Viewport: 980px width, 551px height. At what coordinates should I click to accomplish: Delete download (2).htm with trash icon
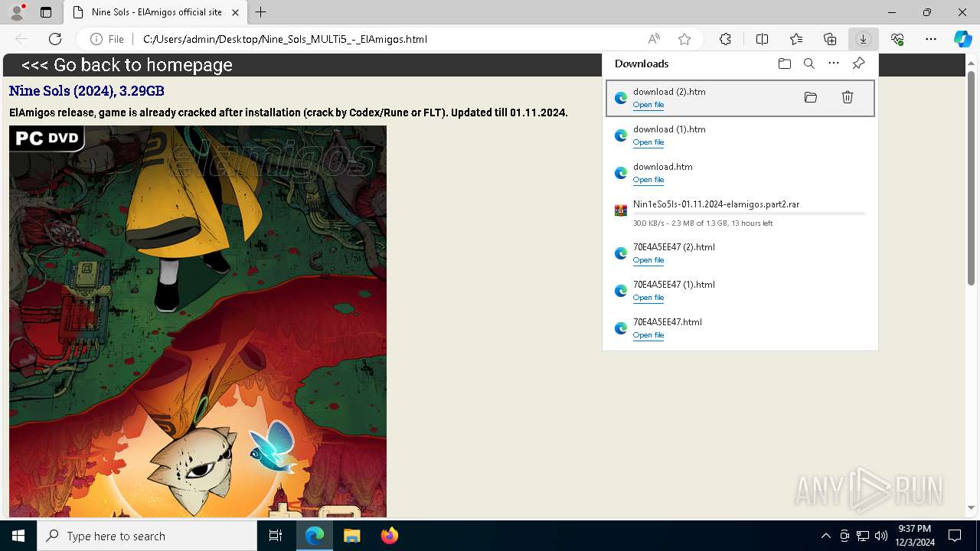848,97
